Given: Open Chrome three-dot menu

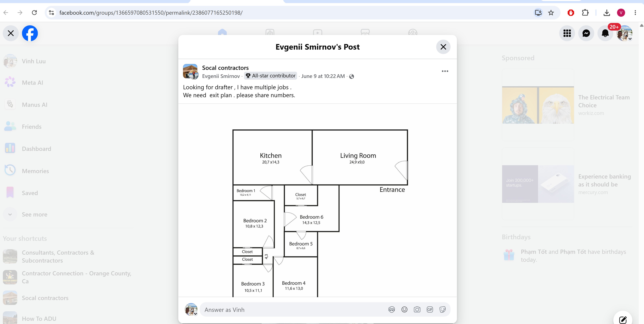Looking at the screenshot, I should tap(635, 12).
